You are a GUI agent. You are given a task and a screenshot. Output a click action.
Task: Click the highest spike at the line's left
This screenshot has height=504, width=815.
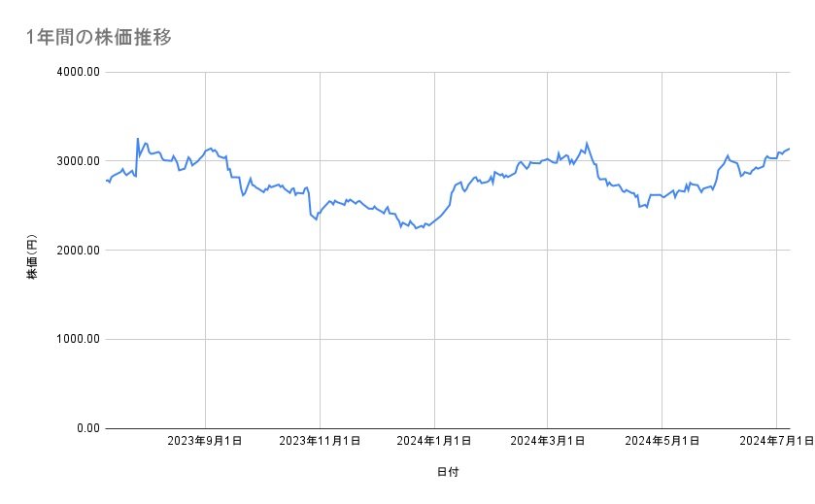click(138, 139)
